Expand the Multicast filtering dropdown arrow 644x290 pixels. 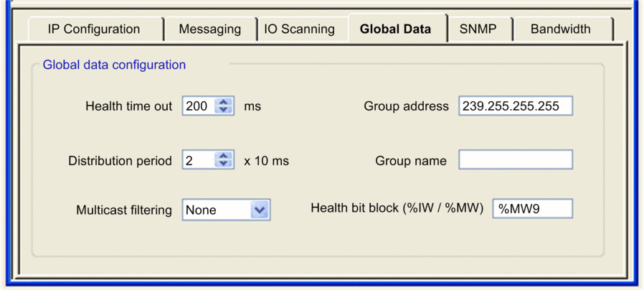(260, 210)
